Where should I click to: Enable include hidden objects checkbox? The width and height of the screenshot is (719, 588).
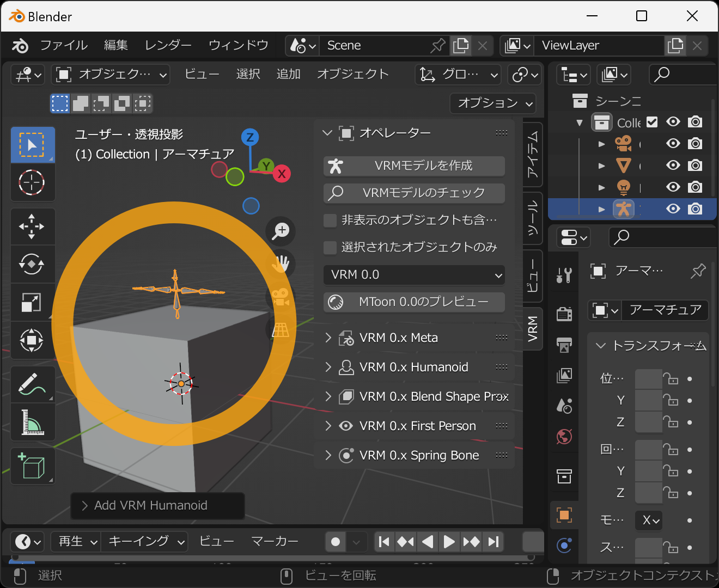tap(330, 220)
